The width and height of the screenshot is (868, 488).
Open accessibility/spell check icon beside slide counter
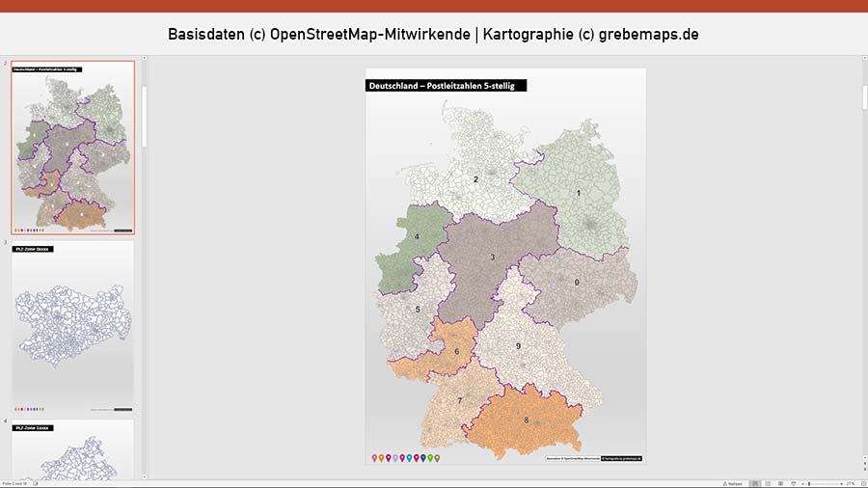(x=36, y=483)
